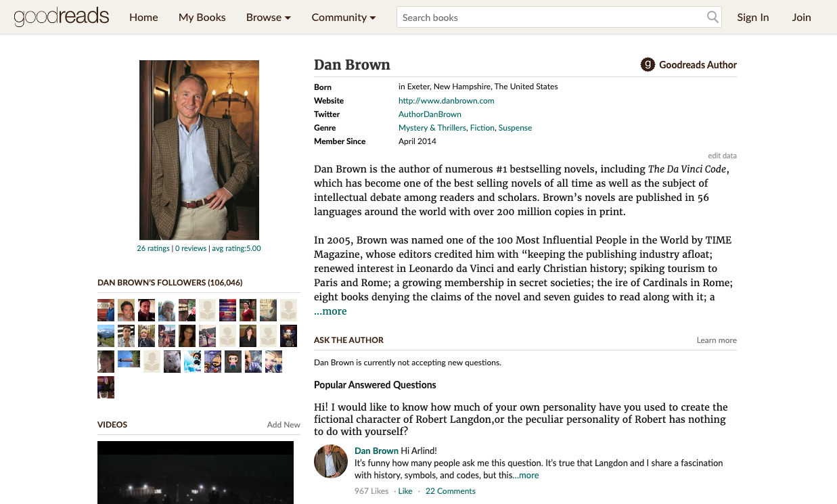Click Add New in the Videos section
Viewport: 837px width, 504px height.
click(x=284, y=425)
